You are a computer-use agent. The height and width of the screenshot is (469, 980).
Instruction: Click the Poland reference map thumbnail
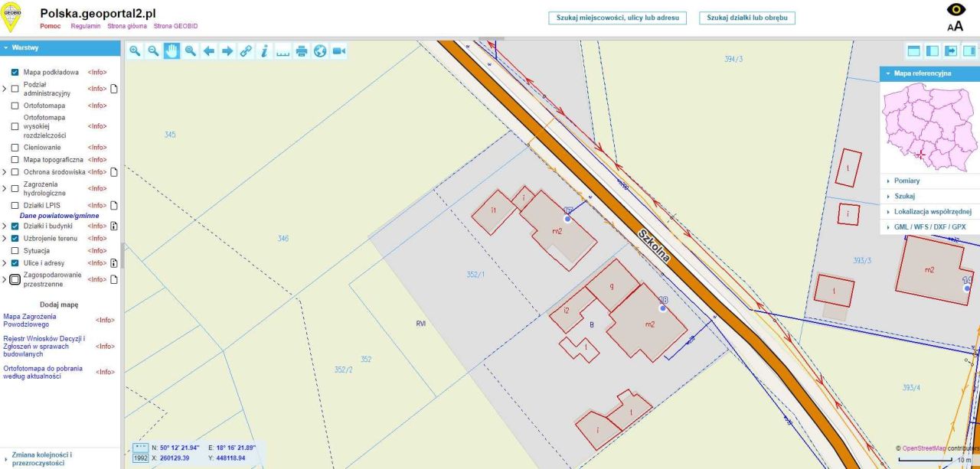(929, 127)
